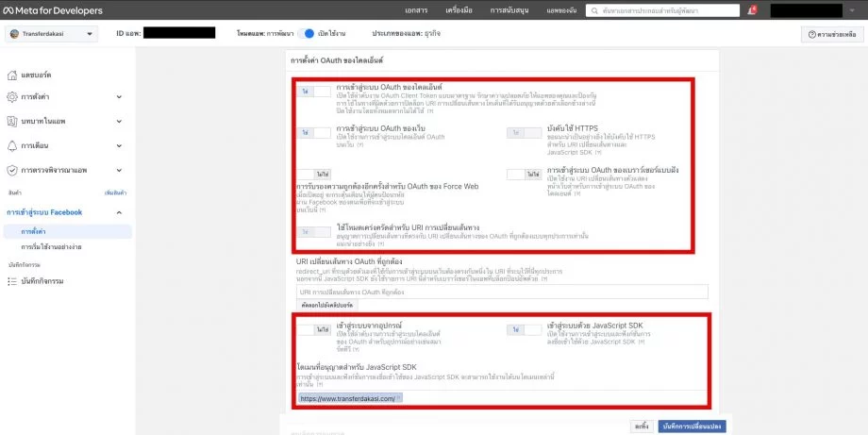868x435 pixels.
Task: Click the Meta for Developers logo
Action: [53, 10]
